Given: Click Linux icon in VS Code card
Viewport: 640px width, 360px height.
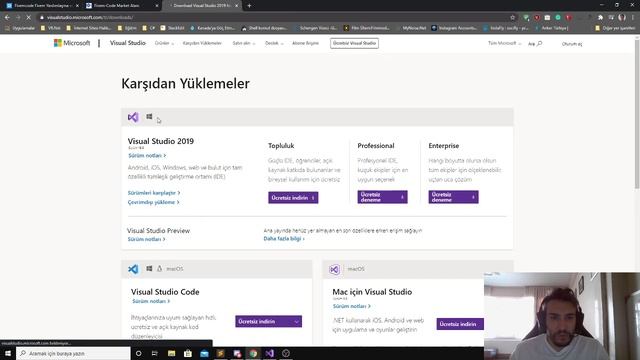Looking at the screenshot, I should pyautogui.click(x=160, y=269).
